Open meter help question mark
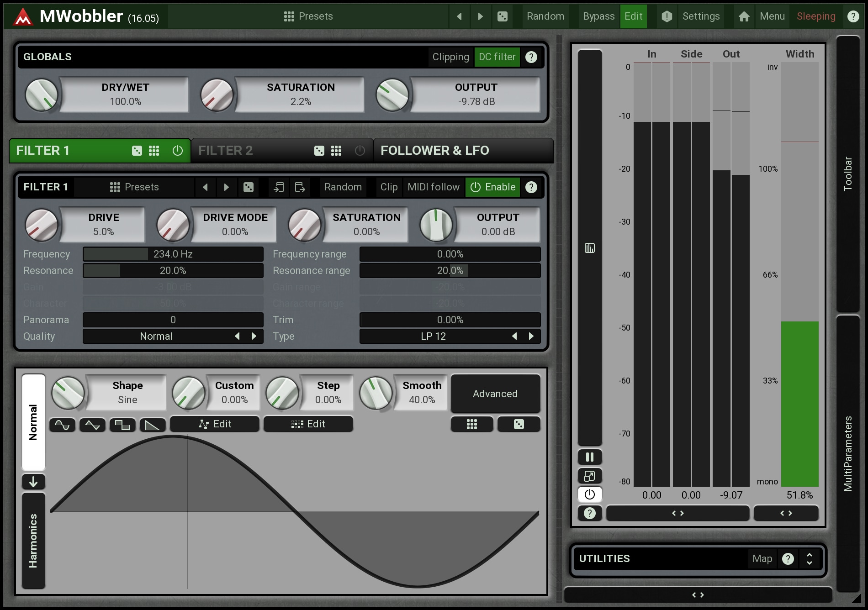This screenshot has width=868, height=610. click(589, 513)
